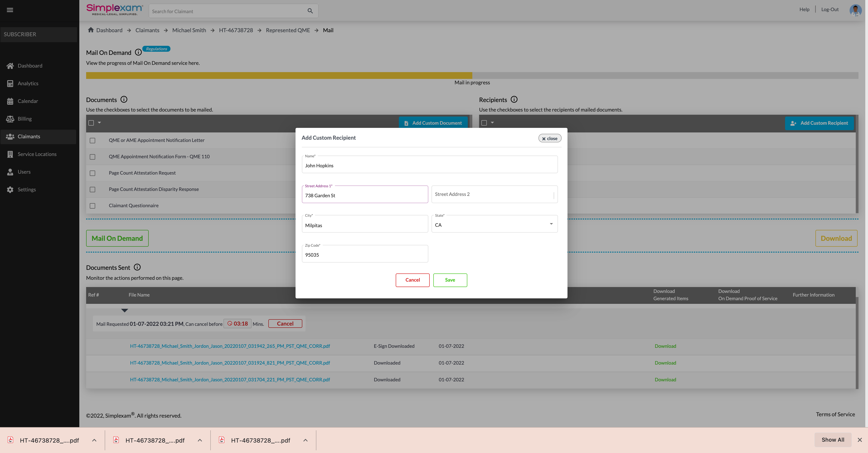Click Documents Sent info icon

coord(137,267)
